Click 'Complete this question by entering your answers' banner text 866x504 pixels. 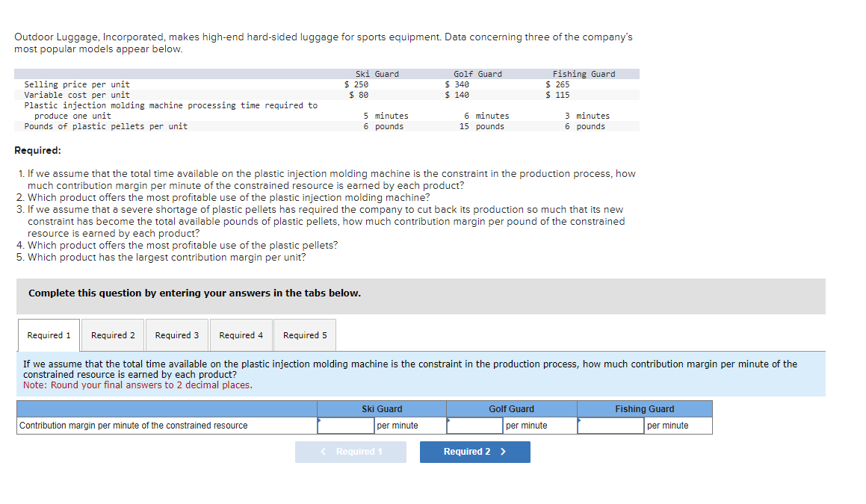pyautogui.click(x=194, y=293)
